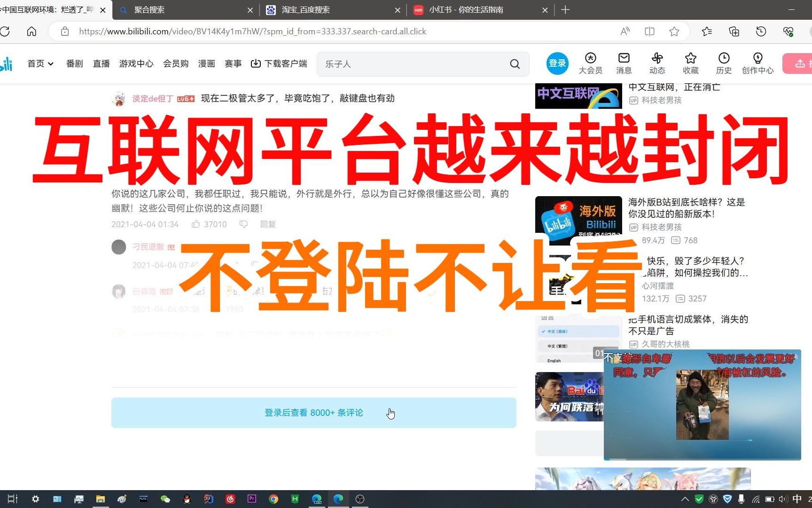The image size is (812, 508).
Task: Show hidden system tray icons
Action: click(685, 499)
